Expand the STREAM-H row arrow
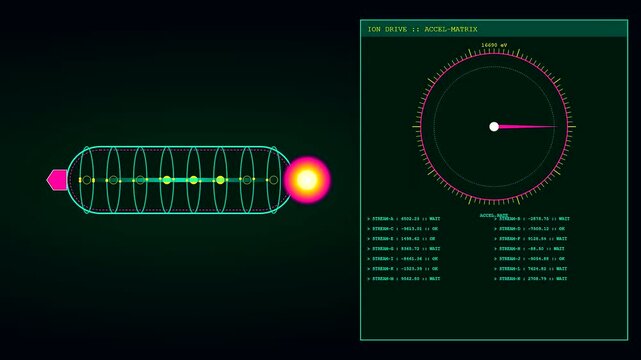 coord(496,249)
